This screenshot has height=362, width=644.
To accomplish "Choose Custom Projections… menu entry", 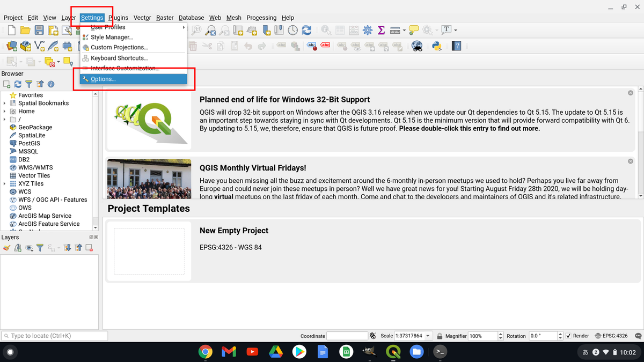I will [x=133, y=47].
